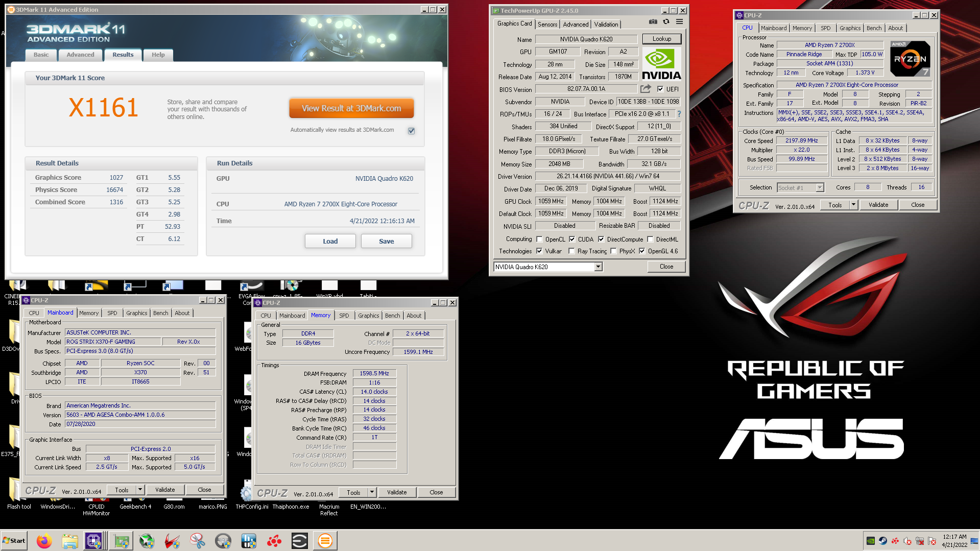Toggle the PhysX checkbox
The image size is (980, 551).
pyautogui.click(x=613, y=251)
